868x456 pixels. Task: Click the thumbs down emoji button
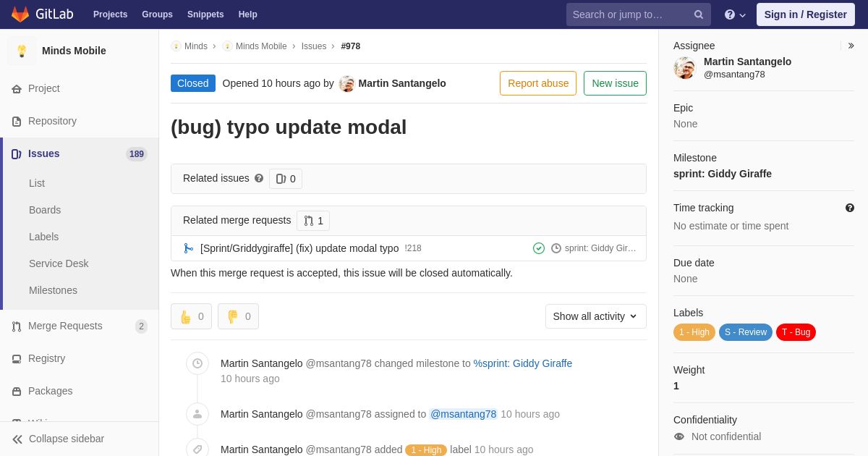(238, 316)
